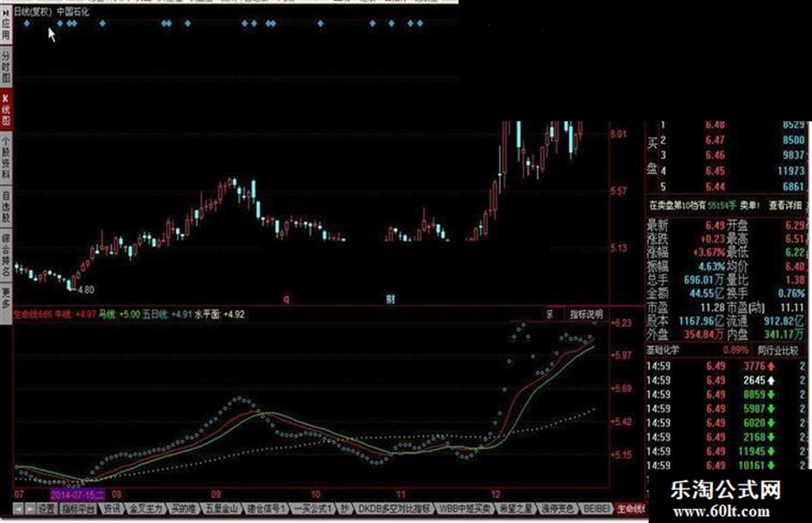
Task: Open the 指标平台 button
Action: (79, 509)
